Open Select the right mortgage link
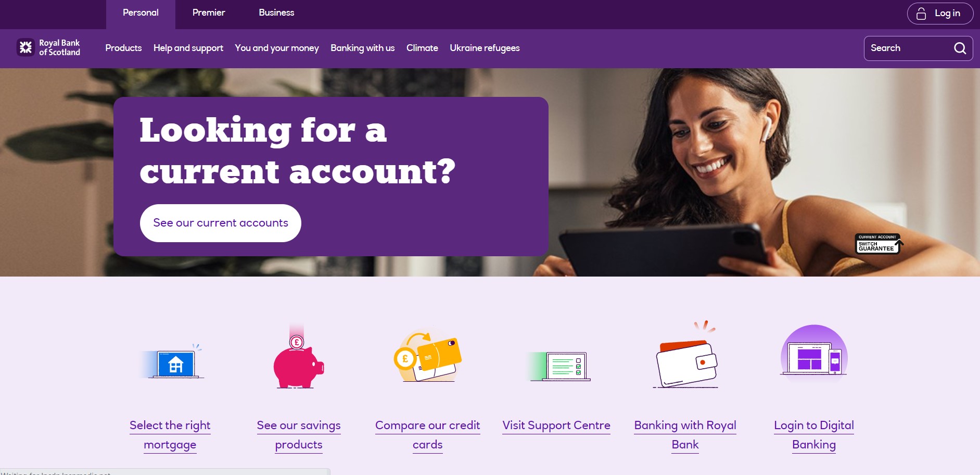 click(x=170, y=435)
